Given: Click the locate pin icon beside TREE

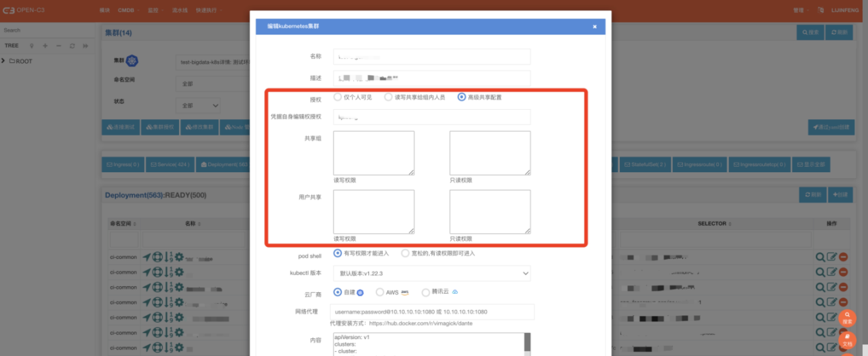Looking at the screenshot, I should click(x=32, y=46).
